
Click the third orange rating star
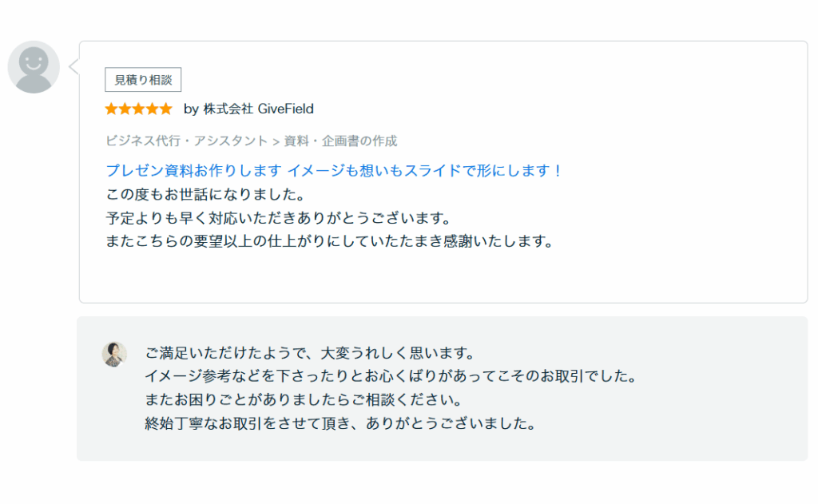coord(138,109)
